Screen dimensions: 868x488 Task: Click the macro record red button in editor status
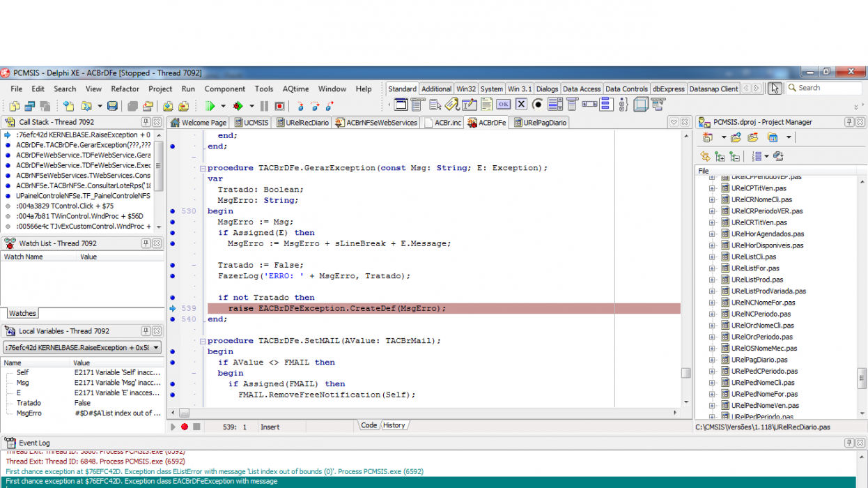tap(185, 427)
